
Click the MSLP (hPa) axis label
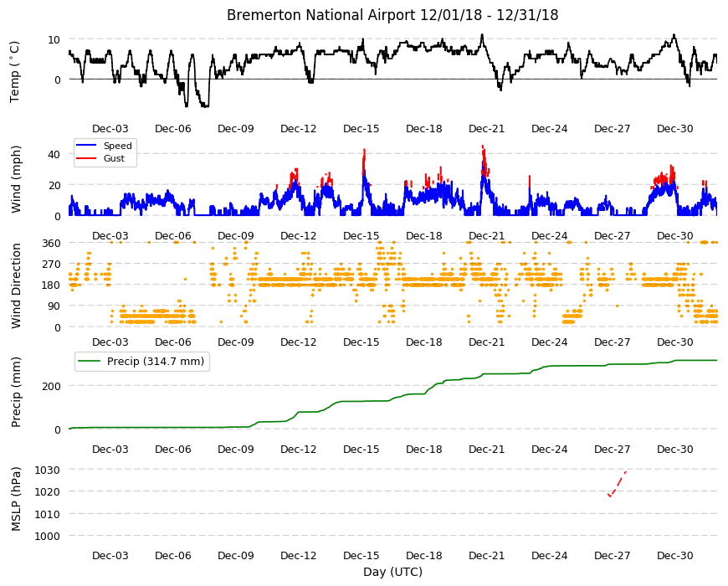click(x=16, y=499)
